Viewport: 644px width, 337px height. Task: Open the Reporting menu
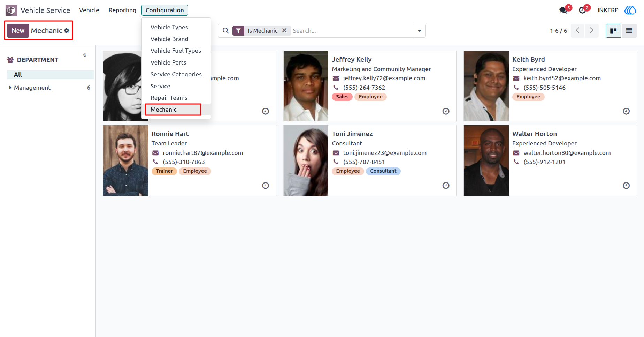click(122, 10)
